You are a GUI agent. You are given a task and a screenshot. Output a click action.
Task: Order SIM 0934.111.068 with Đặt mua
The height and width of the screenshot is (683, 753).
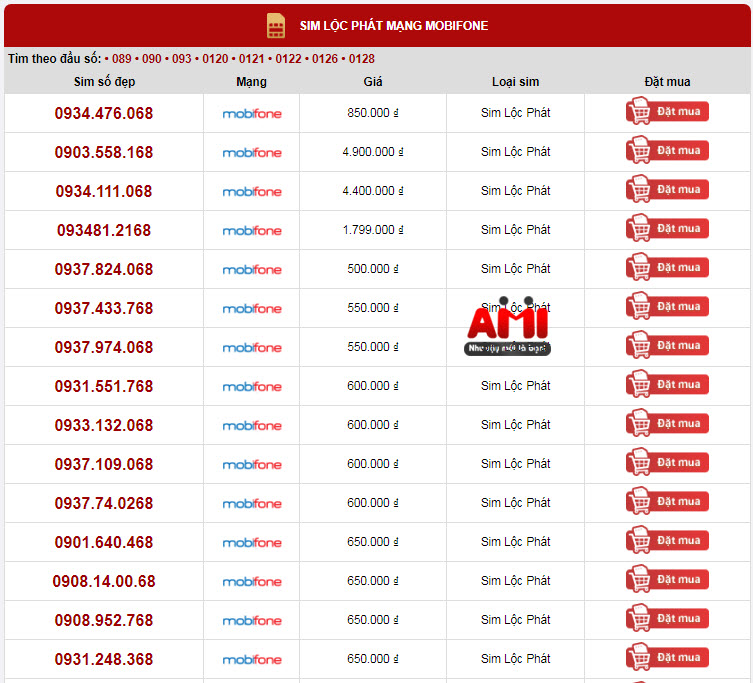(x=667, y=189)
